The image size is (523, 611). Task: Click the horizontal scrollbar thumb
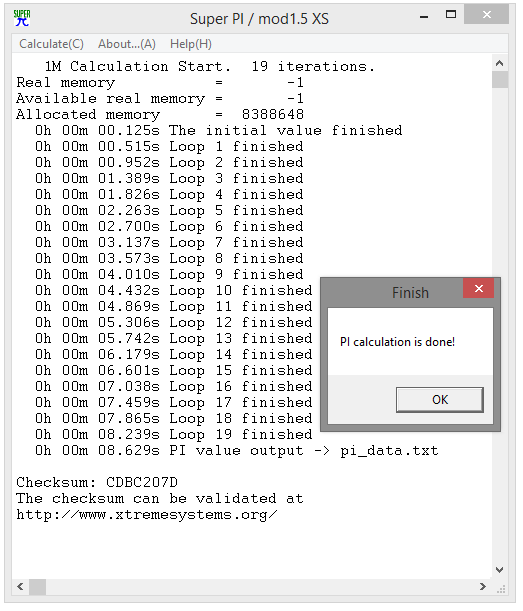tap(38, 586)
